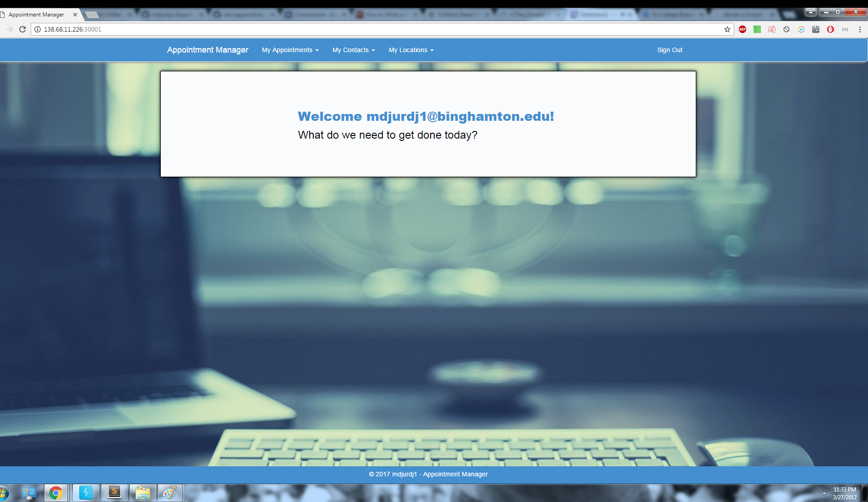Expand the My Contacts dropdown
Image resolution: width=868 pixels, height=502 pixels.
tap(354, 50)
